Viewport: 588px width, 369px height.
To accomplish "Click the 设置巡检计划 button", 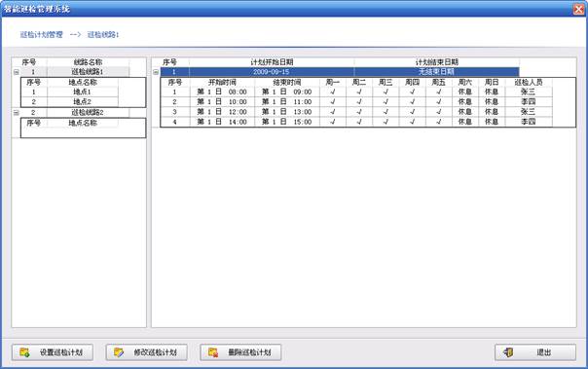I will point(53,352).
